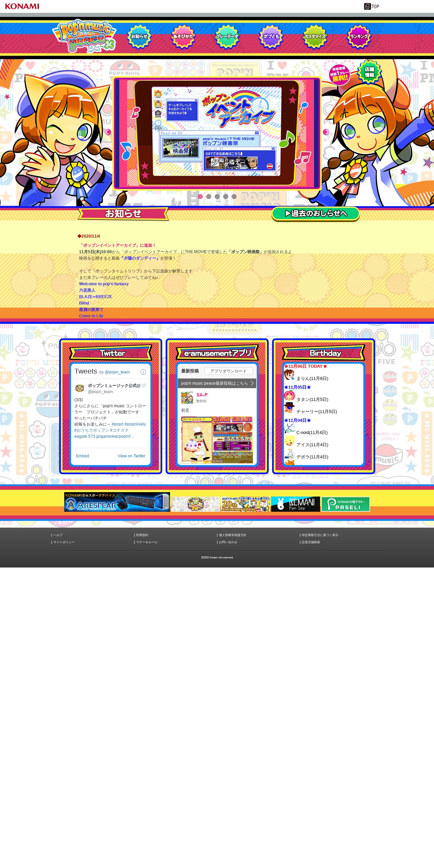Click the #popn hashtag

pos(118,424)
